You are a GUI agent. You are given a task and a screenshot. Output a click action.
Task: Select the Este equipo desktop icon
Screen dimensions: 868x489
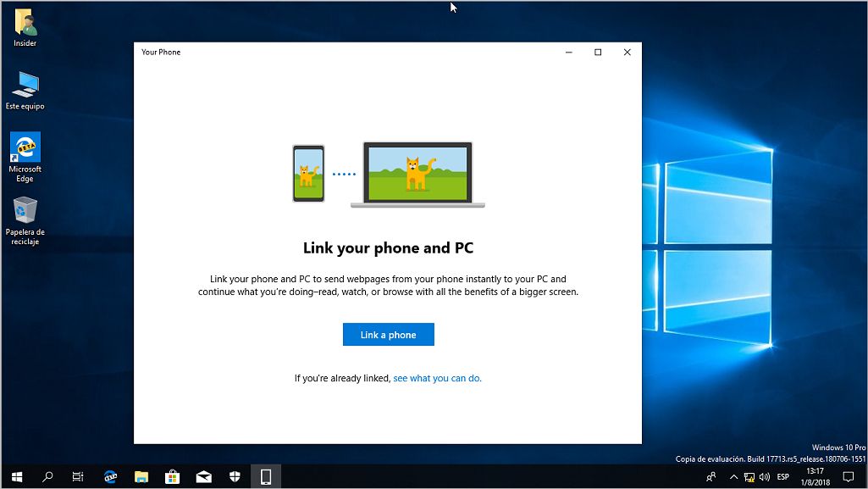coord(25,91)
